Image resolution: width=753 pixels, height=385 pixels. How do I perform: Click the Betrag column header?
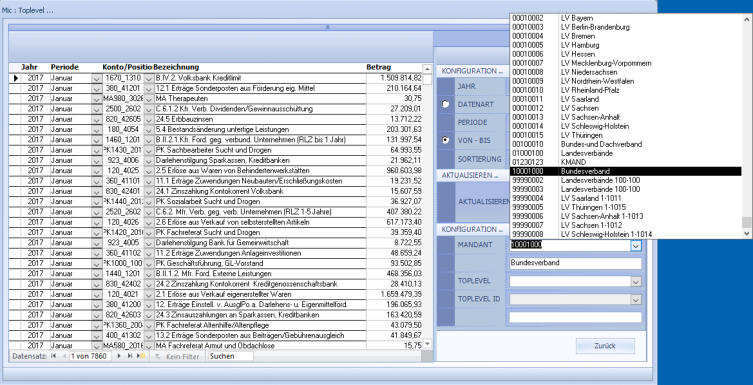tap(379, 67)
